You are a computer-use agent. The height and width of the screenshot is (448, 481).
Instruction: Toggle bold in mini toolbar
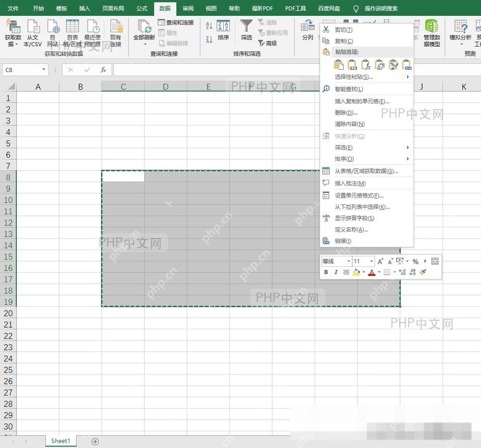(326, 272)
